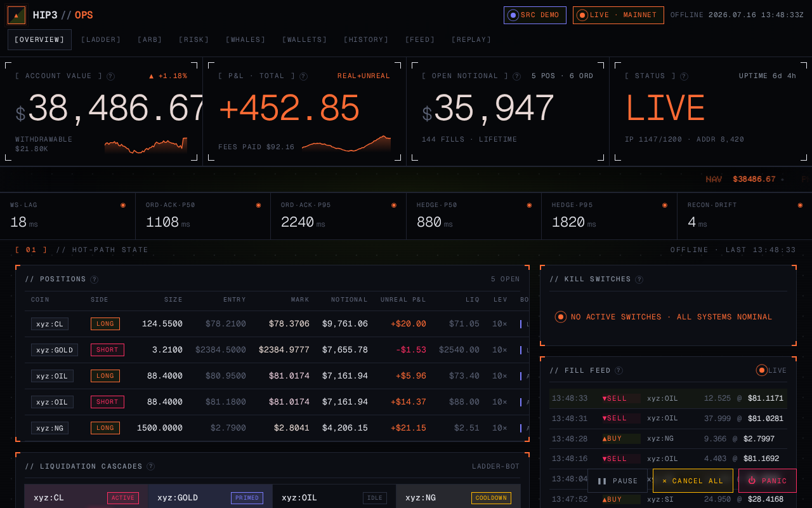
Task: Click NAV $38486.67 ticker text
Action: tap(741, 179)
